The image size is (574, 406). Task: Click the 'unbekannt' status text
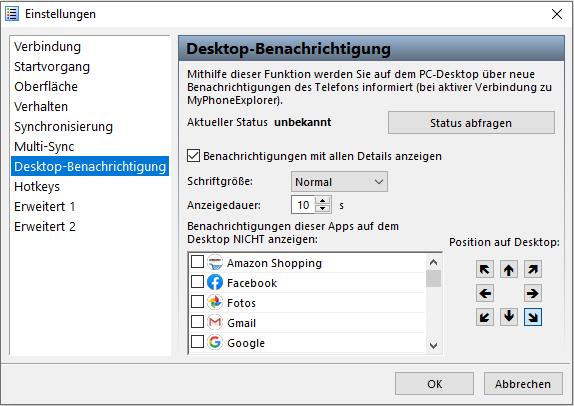tap(303, 122)
